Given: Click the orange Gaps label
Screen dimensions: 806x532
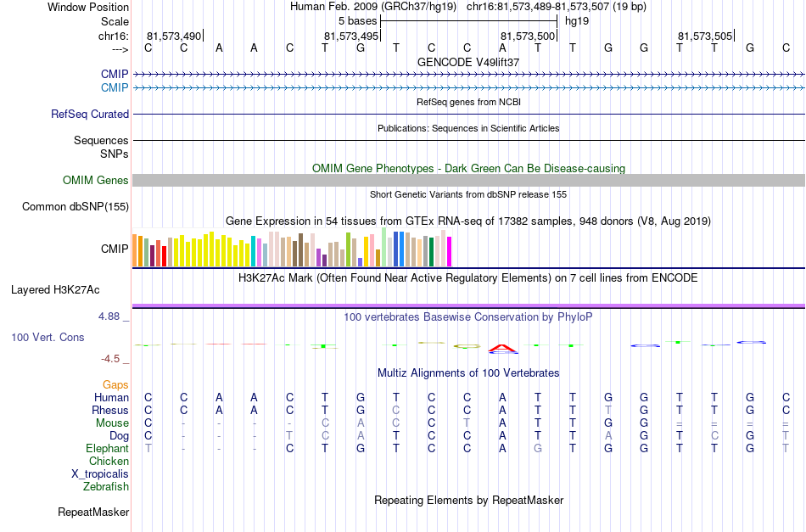Looking at the screenshot, I should 115,384.
